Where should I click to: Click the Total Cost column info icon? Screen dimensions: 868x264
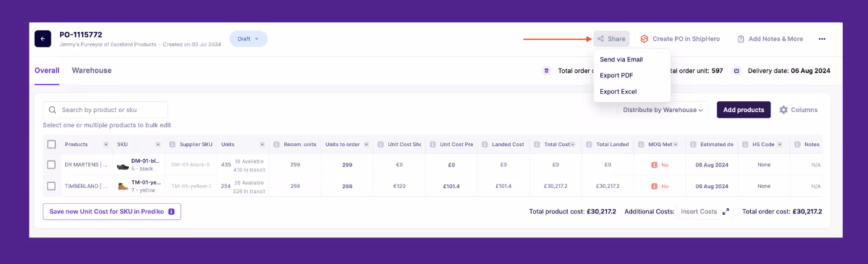click(537, 145)
